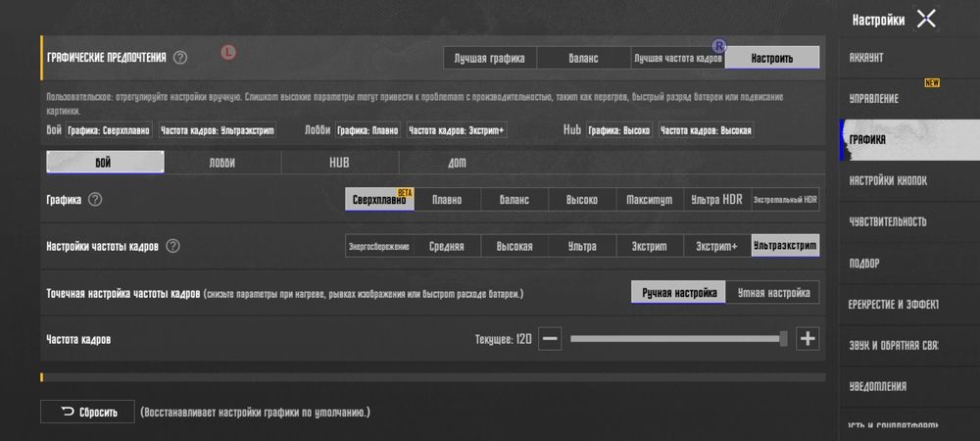Image resolution: width=980 pixels, height=441 pixels.
Task: Set frame rate to Энергосбережение
Action: click(x=378, y=246)
